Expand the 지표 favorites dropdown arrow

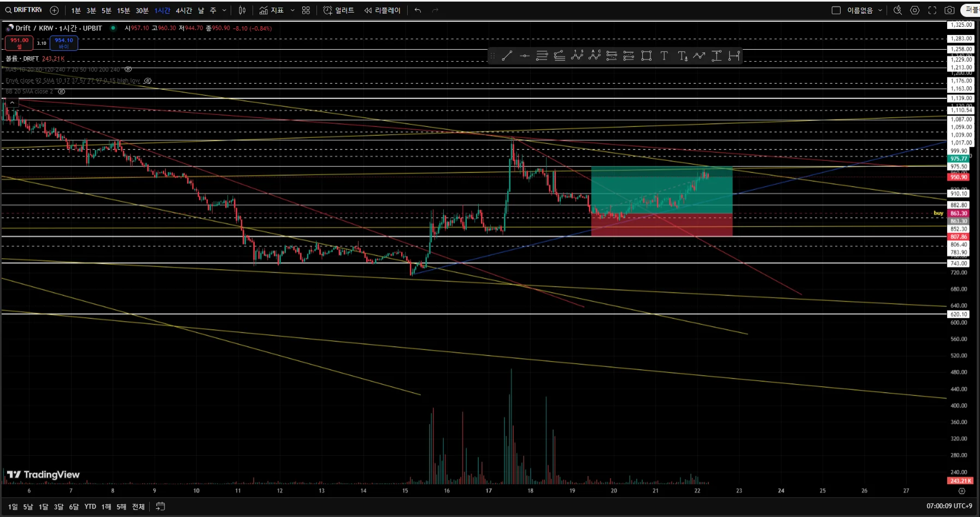292,10
